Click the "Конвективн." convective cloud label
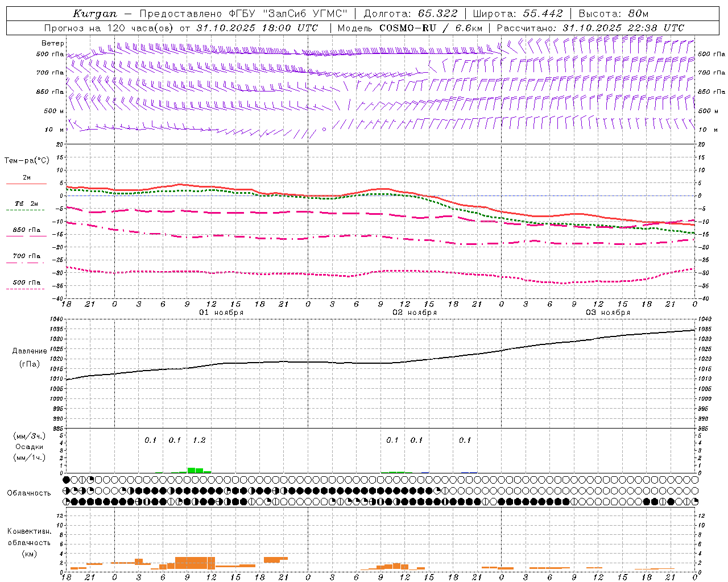 (x=29, y=531)
